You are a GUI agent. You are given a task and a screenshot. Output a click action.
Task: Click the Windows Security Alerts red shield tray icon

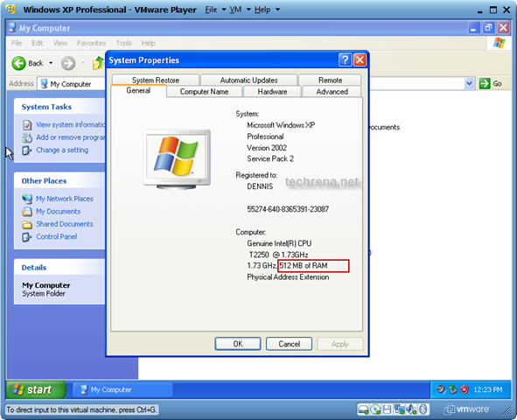click(465, 389)
